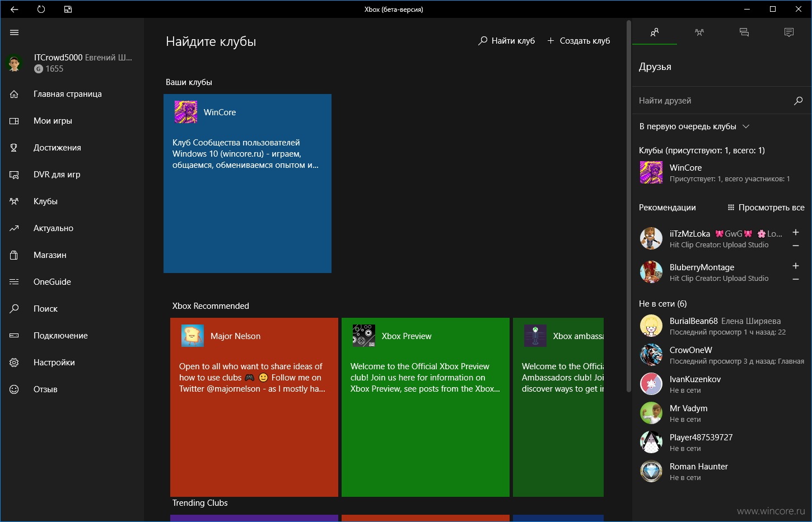Screen dimensions: 812x522
Task: Click the Major Nelson toast avatar
Action: tap(192, 336)
